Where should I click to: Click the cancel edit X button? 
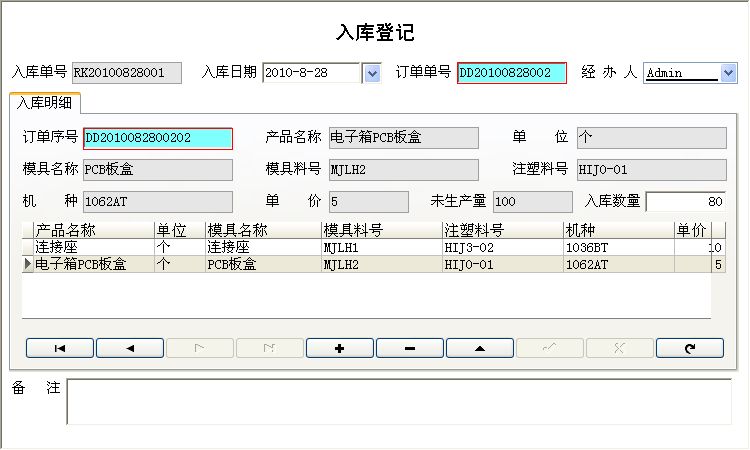(x=619, y=348)
